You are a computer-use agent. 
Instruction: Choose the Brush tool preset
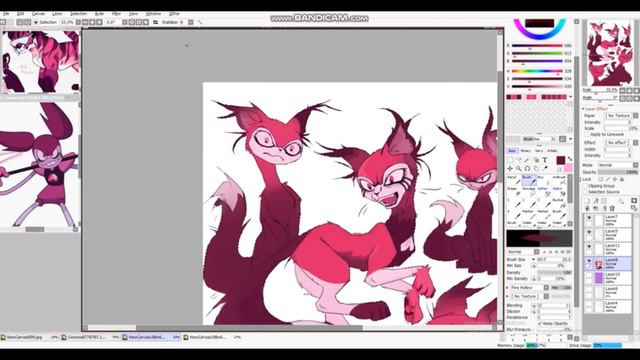529,180
